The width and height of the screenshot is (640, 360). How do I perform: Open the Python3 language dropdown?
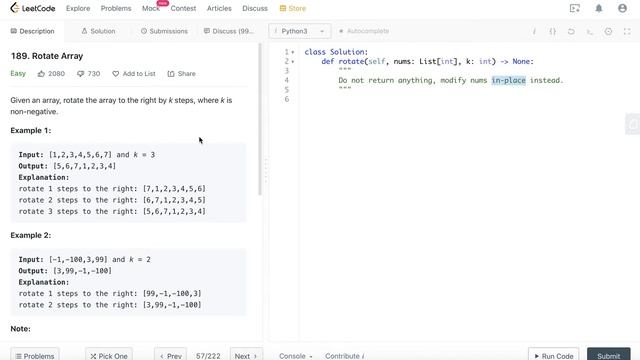pos(300,31)
